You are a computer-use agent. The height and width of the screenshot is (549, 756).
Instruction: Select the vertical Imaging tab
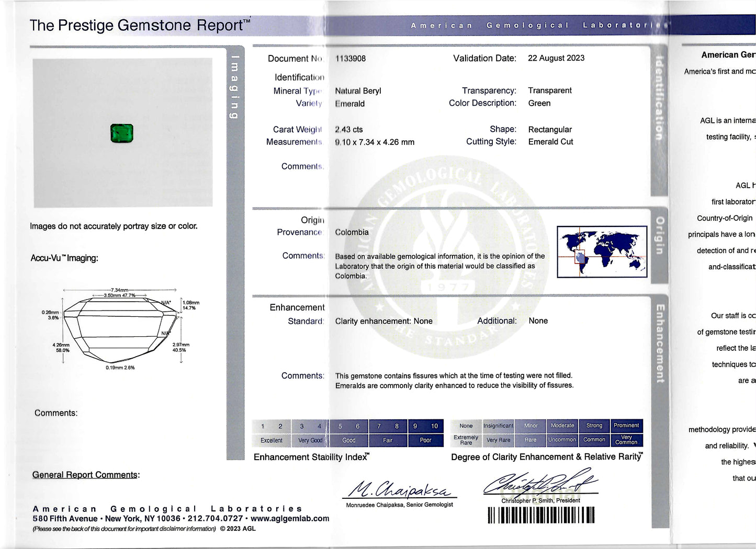click(235, 87)
